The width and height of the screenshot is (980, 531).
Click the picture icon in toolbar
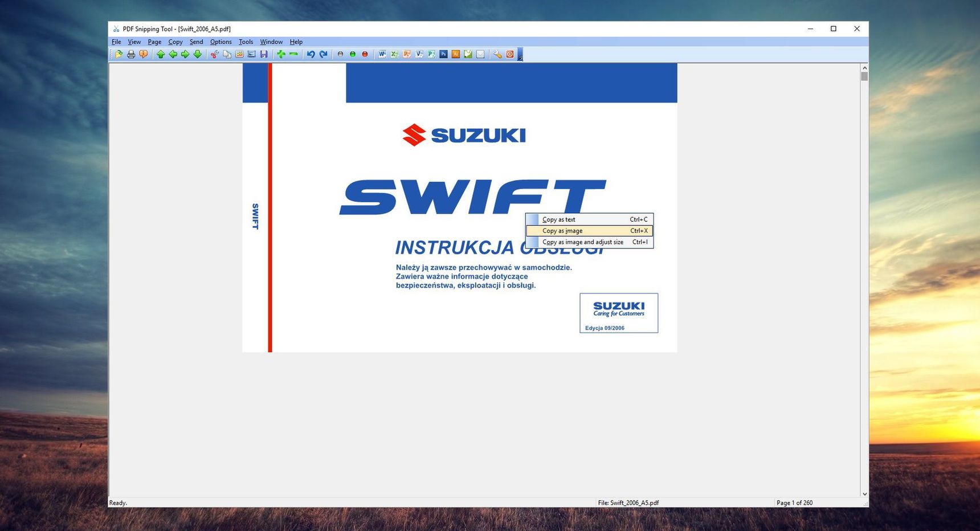point(239,54)
